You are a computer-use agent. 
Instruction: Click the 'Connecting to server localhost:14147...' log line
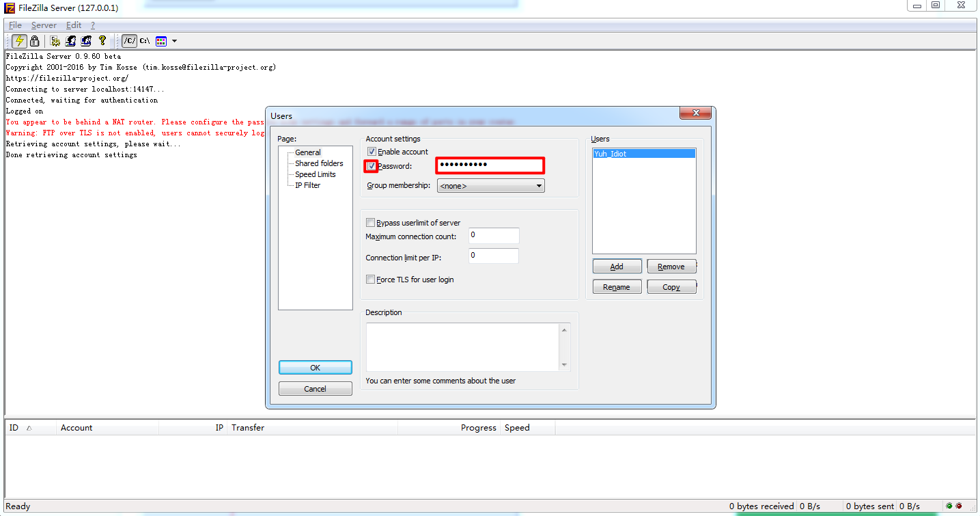(85, 90)
